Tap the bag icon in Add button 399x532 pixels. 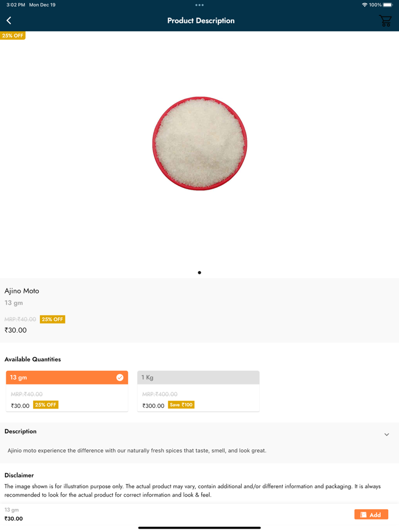[x=363, y=515]
